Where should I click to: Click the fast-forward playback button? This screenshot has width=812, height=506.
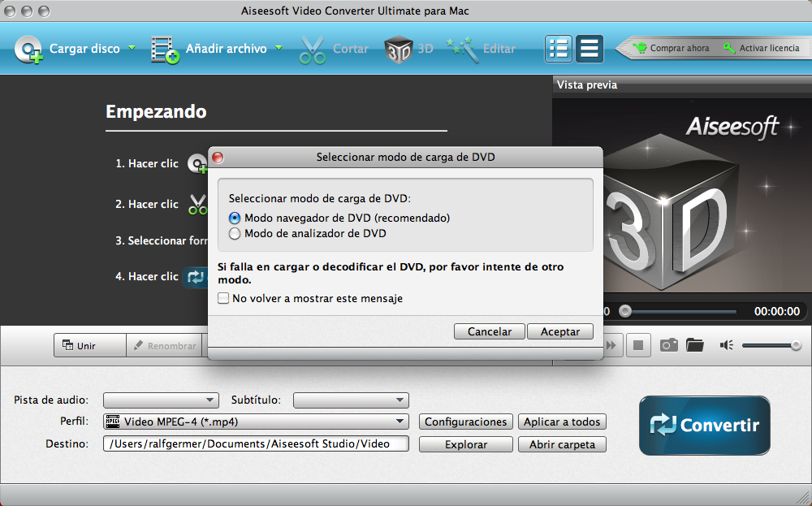coord(611,345)
